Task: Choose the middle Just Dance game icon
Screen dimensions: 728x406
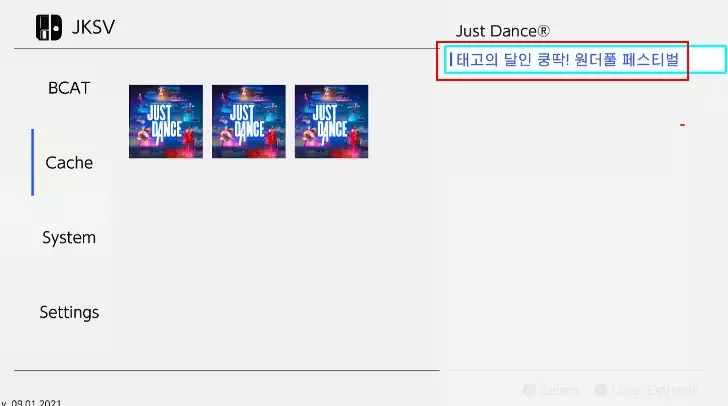Action: 249,121
